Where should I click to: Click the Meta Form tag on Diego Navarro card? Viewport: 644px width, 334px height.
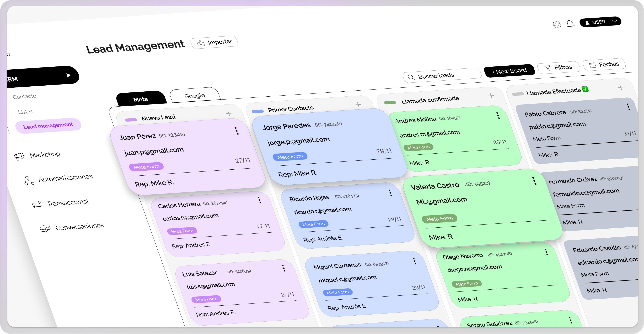(466, 284)
